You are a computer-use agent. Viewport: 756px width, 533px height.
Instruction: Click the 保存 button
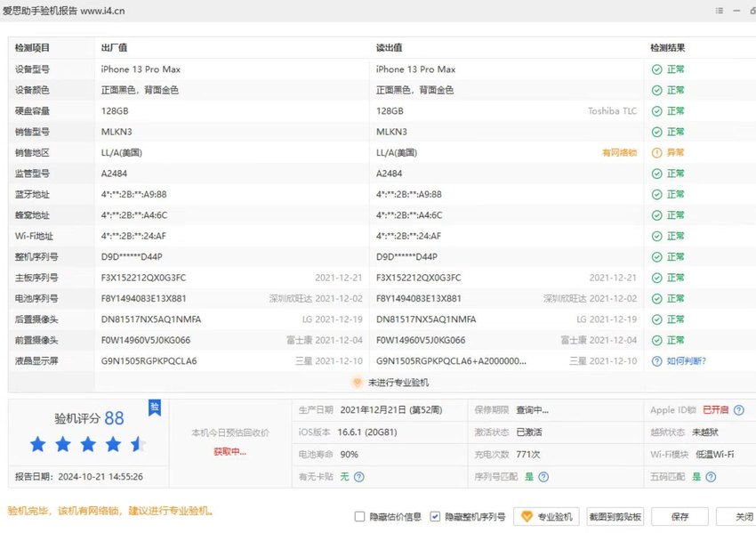(x=680, y=517)
